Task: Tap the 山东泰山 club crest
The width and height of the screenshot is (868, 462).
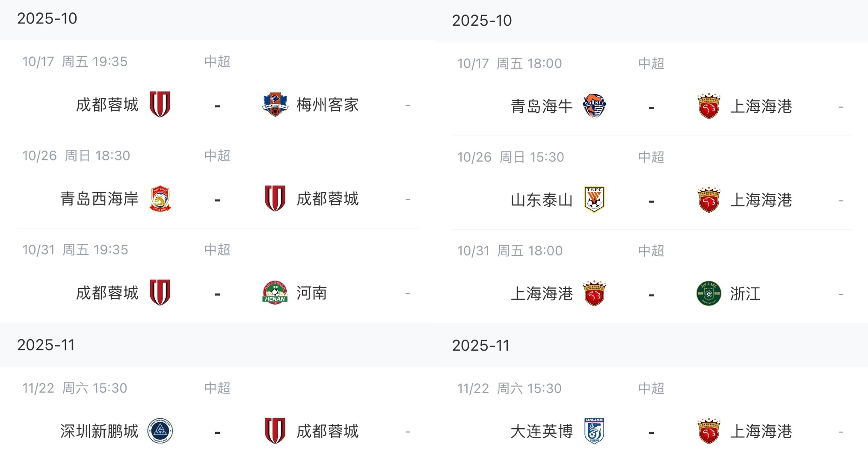Action: 594,200
